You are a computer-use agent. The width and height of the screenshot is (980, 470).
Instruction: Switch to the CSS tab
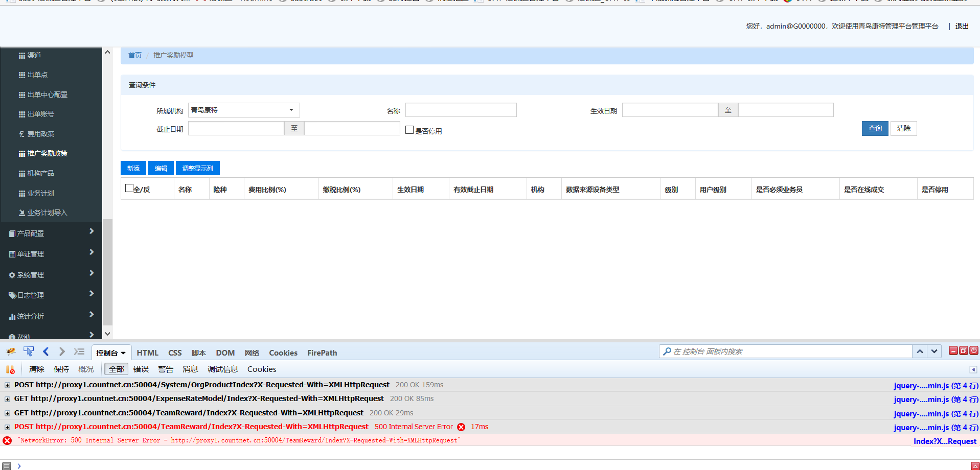point(175,353)
